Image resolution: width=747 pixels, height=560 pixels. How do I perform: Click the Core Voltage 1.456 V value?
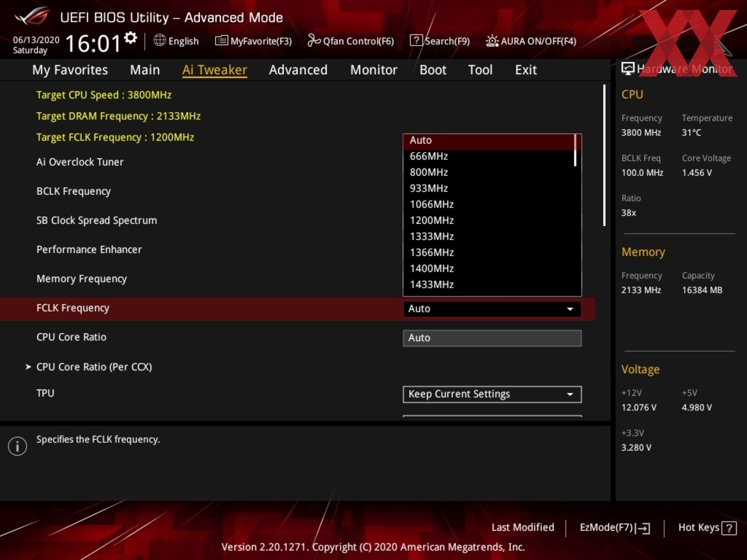click(x=696, y=173)
